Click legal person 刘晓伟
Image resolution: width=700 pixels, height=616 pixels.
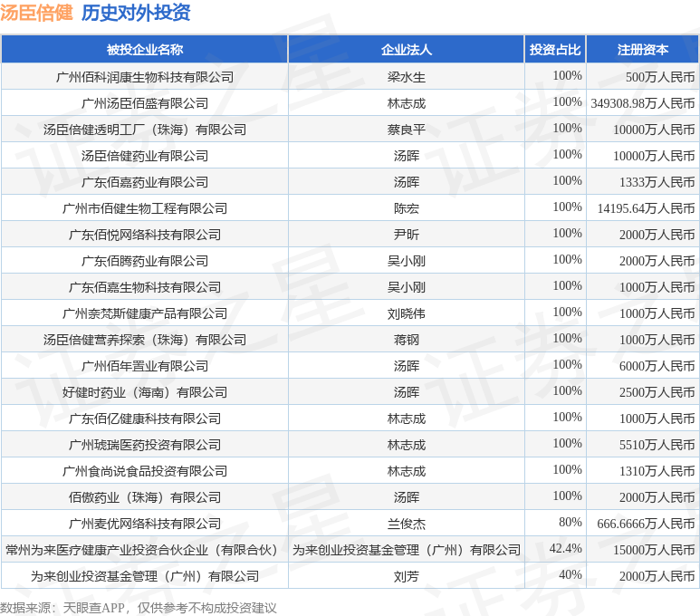point(407,313)
